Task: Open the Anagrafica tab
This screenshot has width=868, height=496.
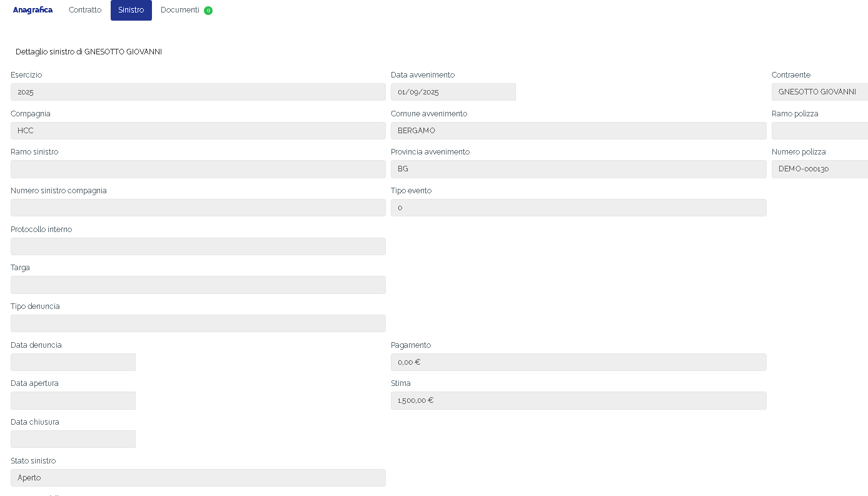Action: [x=33, y=10]
